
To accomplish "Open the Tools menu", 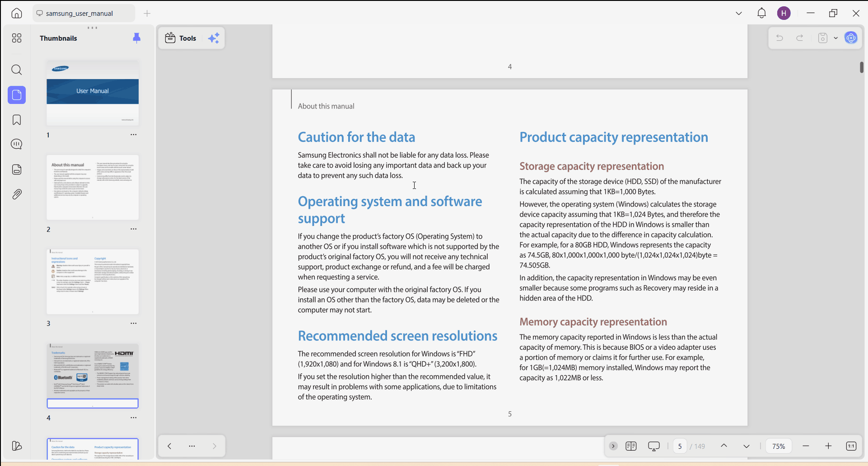I will click(x=181, y=38).
